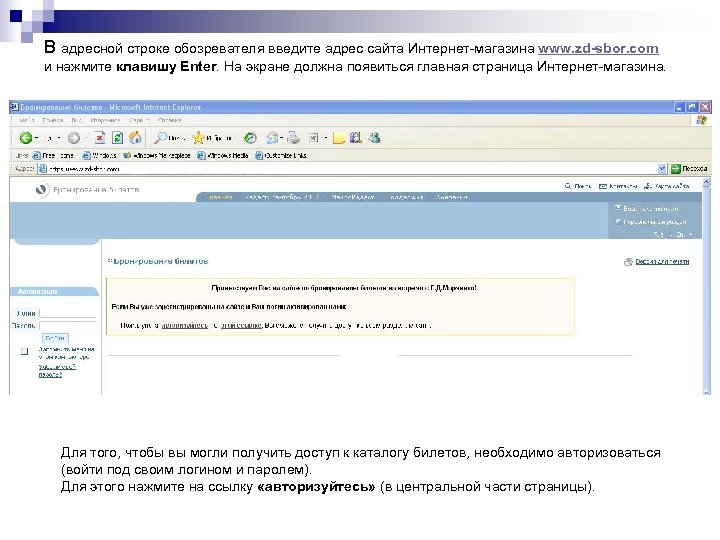Viewport: 720px width, 540px height.
Task: Click the Edit with Word icon
Action: [x=313, y=138]
